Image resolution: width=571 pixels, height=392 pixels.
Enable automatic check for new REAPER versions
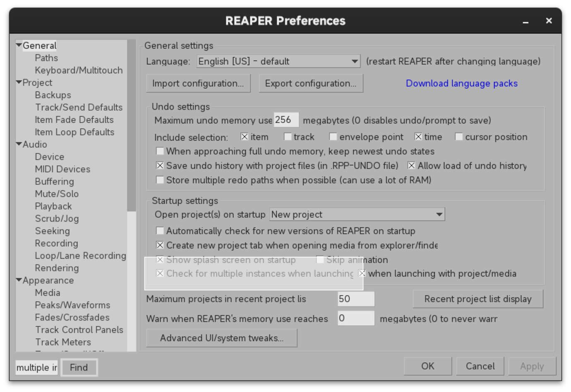click(160, 231)
